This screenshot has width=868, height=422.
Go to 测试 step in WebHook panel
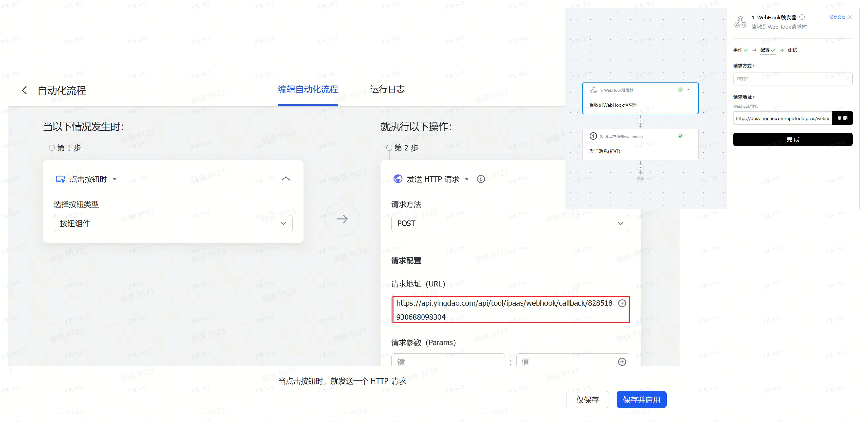(792, 50)
